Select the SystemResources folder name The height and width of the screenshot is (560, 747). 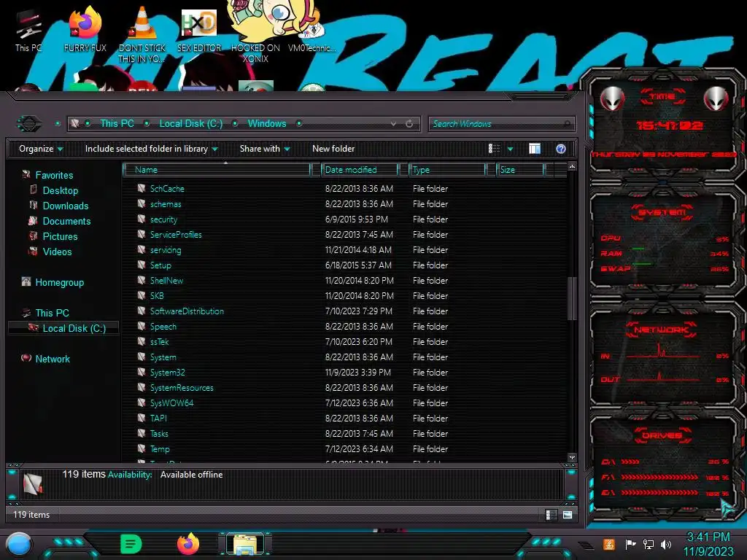(182, 388)
